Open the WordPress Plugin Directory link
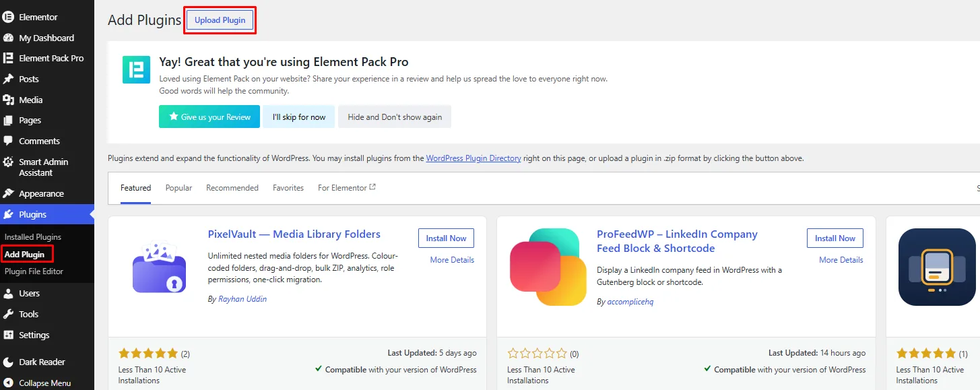Image resolution: width=980 pixels, height=390 pixels. pos(473,158)
